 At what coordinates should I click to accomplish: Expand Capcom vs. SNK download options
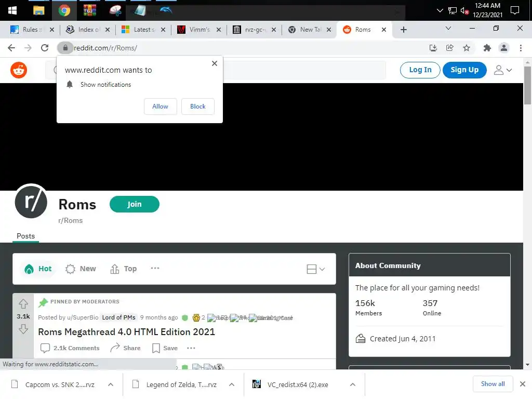click(111, 384)
